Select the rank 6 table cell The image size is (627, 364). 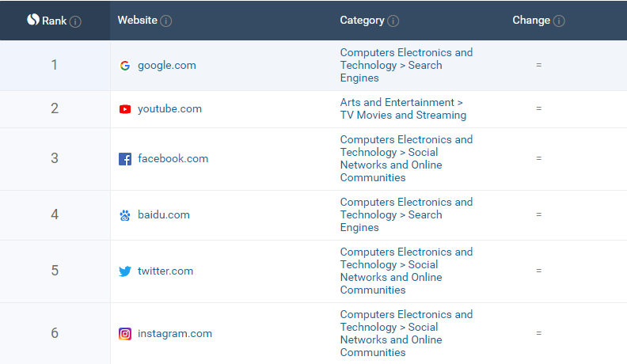tap(55, 333)
